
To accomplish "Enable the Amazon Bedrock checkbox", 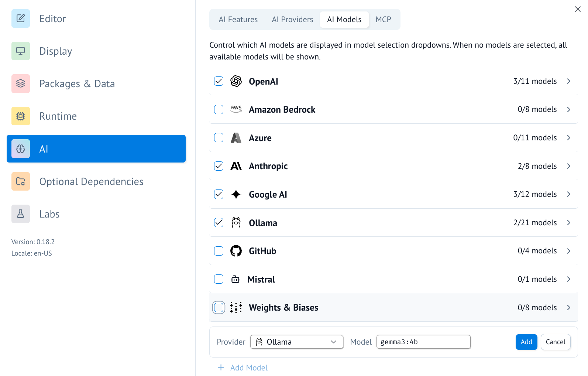I will (219, 110).
